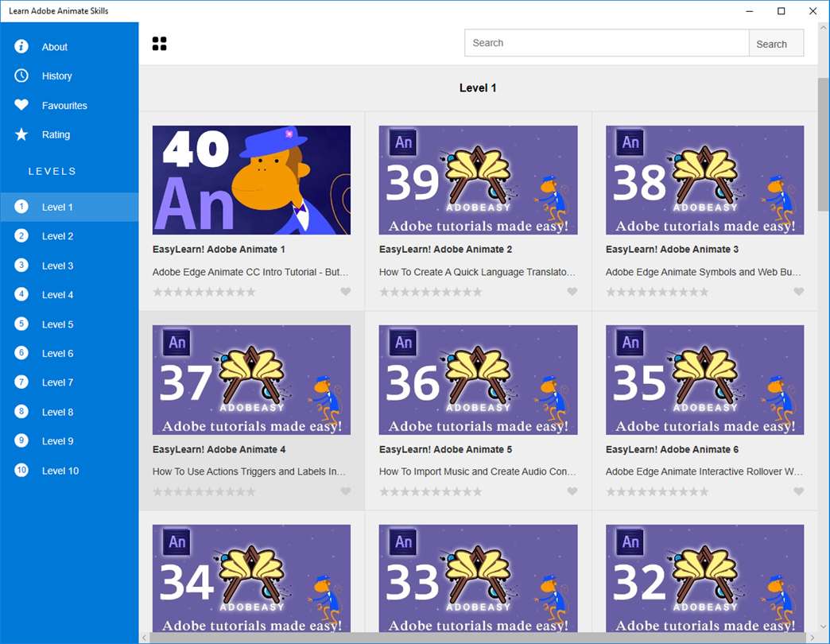Click the Search button
This screenshot has height=644, width=830.
click(776, 44)
